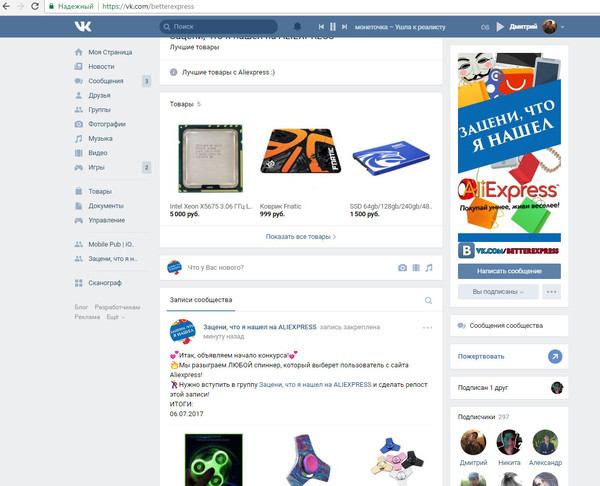Select the 'Записи сообщества' tab
The height and width of the screenshot is (486, 600).
201,300
